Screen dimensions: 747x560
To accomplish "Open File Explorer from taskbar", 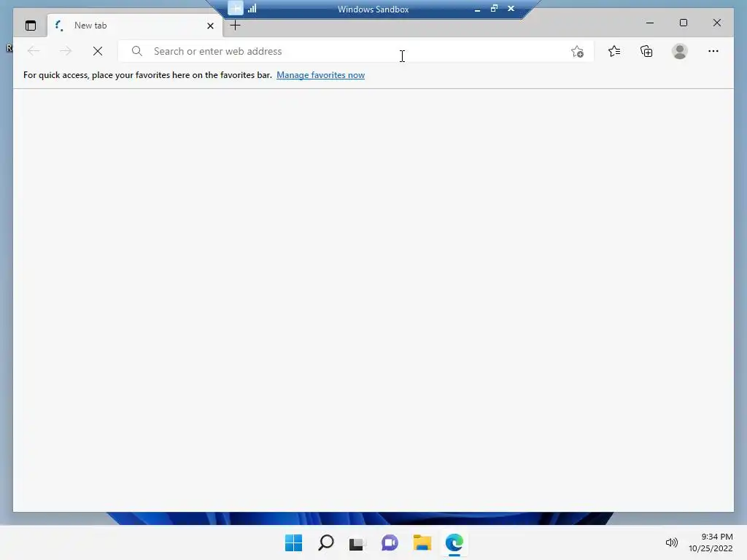I will (x=422, y=542).
